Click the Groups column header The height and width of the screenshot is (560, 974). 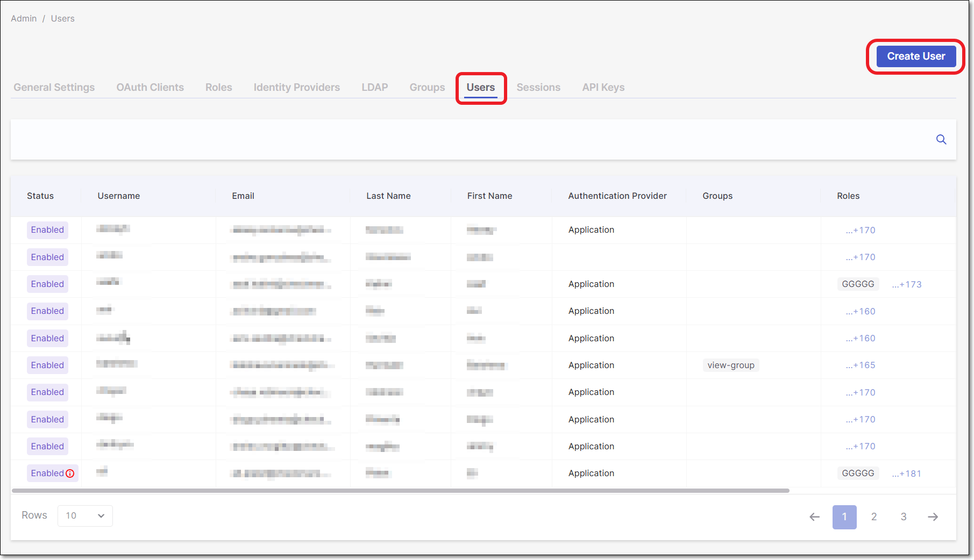point(717,196)
